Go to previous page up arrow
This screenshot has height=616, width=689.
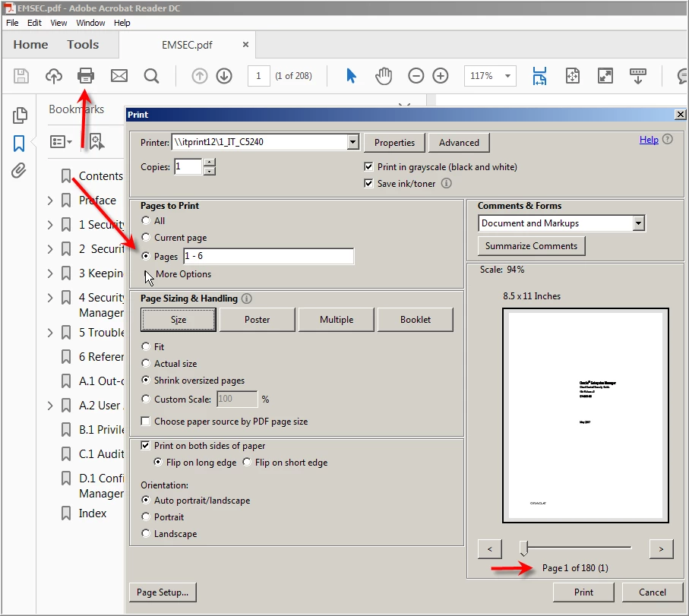200,76
